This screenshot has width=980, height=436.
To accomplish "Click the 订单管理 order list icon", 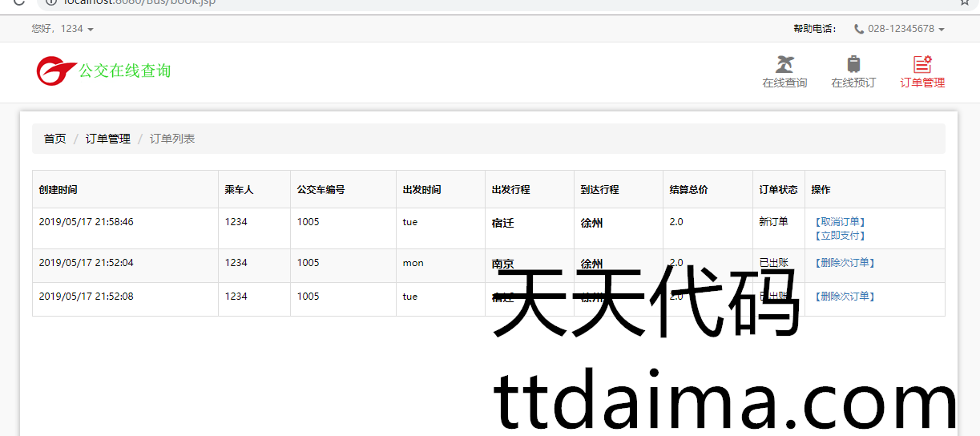I will (x=922, y=64).
